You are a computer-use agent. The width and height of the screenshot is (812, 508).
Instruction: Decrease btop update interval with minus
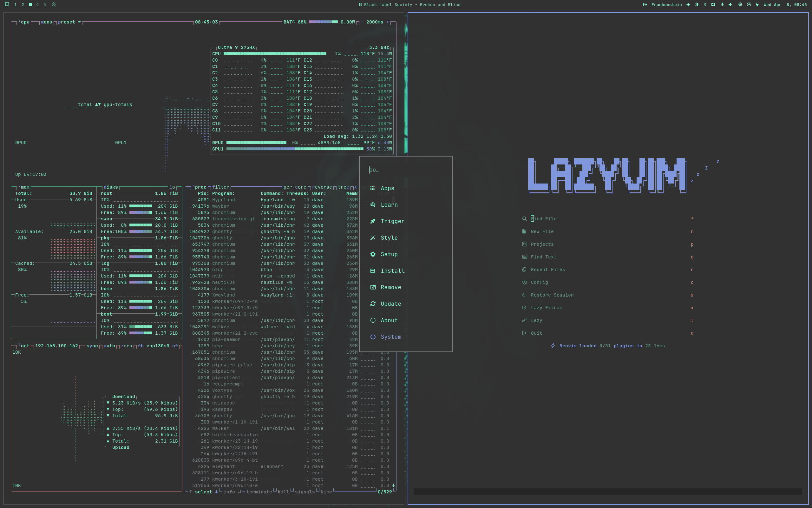pyautogui.click(x=362, y=22)
